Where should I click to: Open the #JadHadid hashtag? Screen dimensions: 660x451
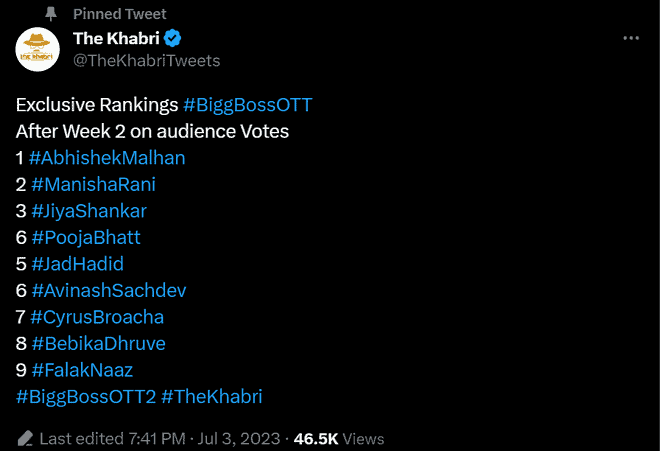tap(77, 264)
